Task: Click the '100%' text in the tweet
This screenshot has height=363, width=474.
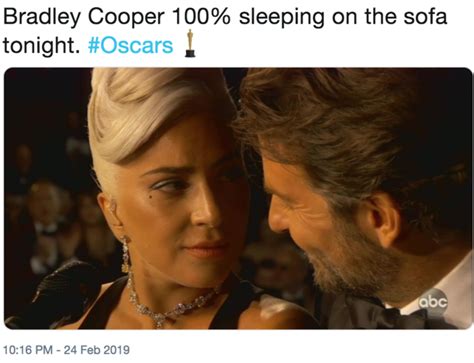Action: pyautogui.click(x=201, y=16)
